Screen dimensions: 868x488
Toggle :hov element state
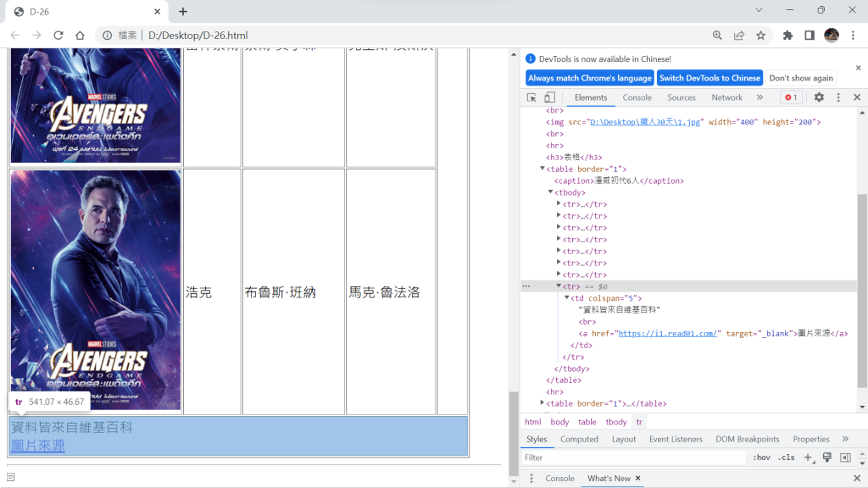(x=761, y=457)
